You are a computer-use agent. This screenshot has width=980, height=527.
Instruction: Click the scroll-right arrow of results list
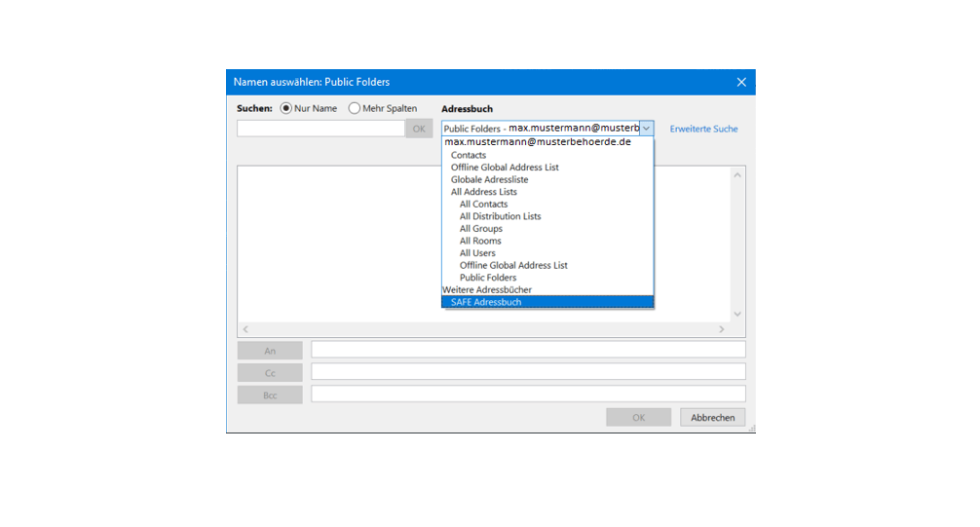click(x=722, y=329)
